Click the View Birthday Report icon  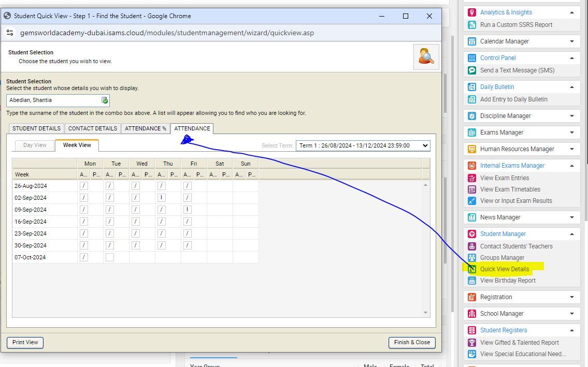(471, 281)
